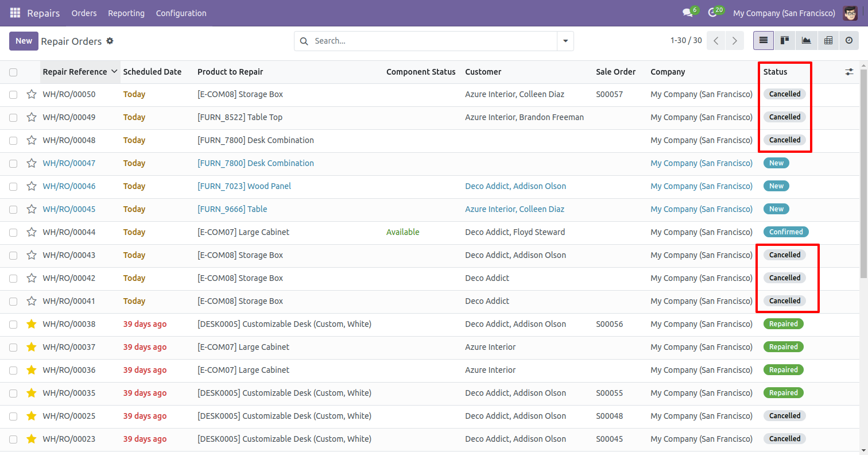Switch to Activity view

(x=849, y=41)
